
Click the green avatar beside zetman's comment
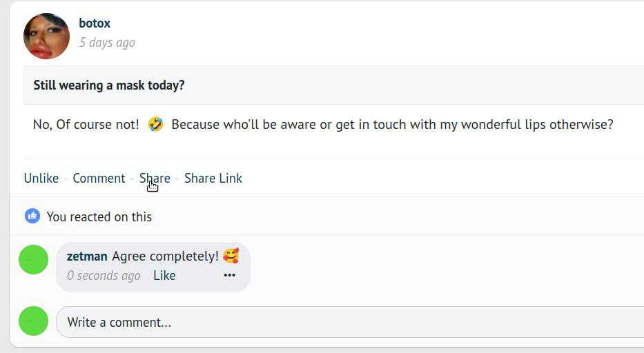33,259
